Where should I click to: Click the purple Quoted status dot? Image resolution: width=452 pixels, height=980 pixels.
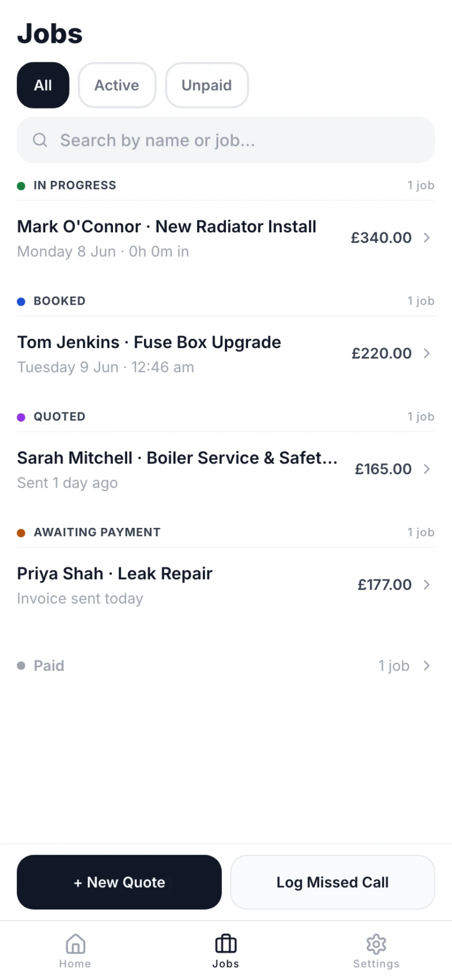coord(21,417)
